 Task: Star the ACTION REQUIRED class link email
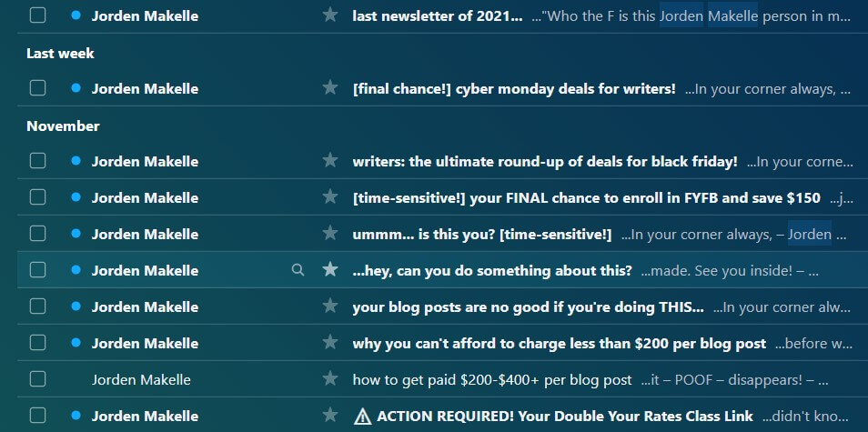pyautogui.click(x=330, y=416)
